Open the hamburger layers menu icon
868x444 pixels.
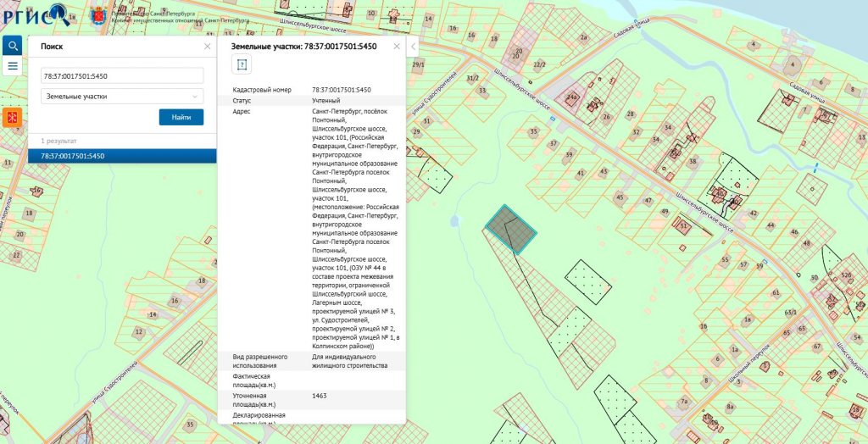point(13,66)
